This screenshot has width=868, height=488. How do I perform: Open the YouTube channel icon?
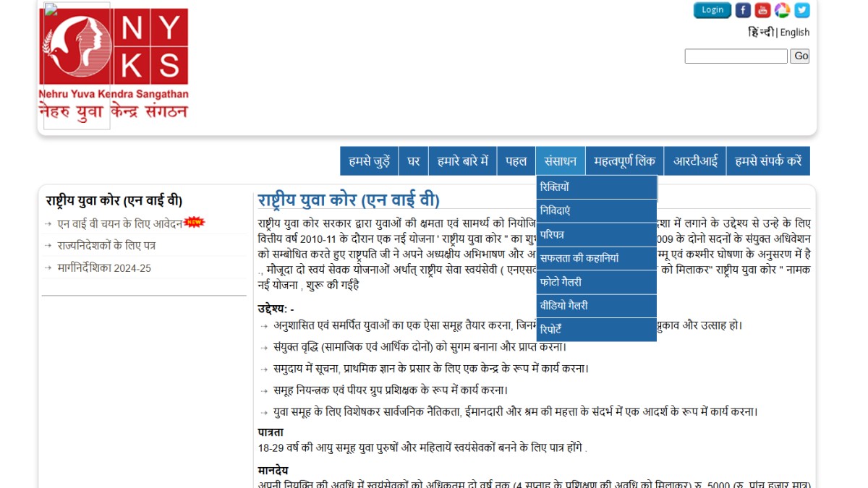click(762, 10)
